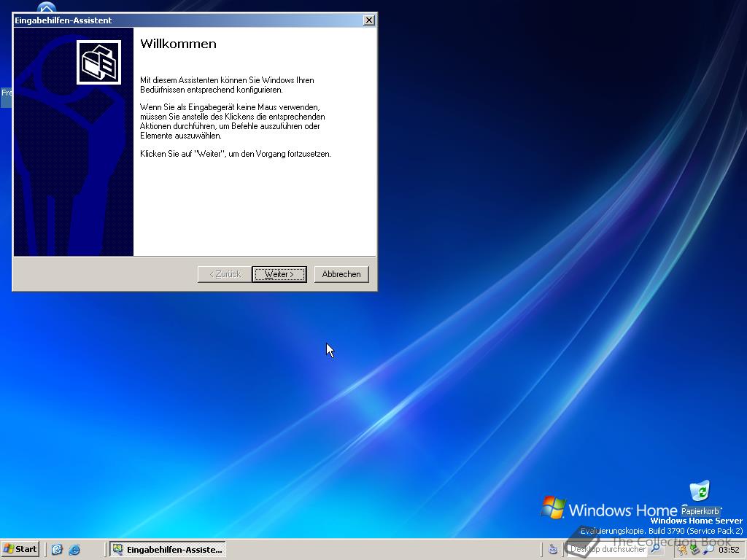747x560 pixels.
Task: Open the Start menu
Action: 20,549
